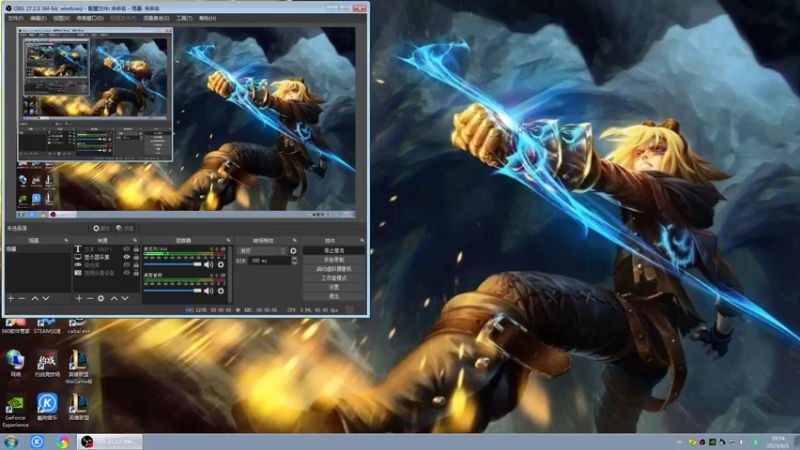The image size is (800, 450).
Task: Click the 属性 Properties button above docks
Action: point(102,229)
